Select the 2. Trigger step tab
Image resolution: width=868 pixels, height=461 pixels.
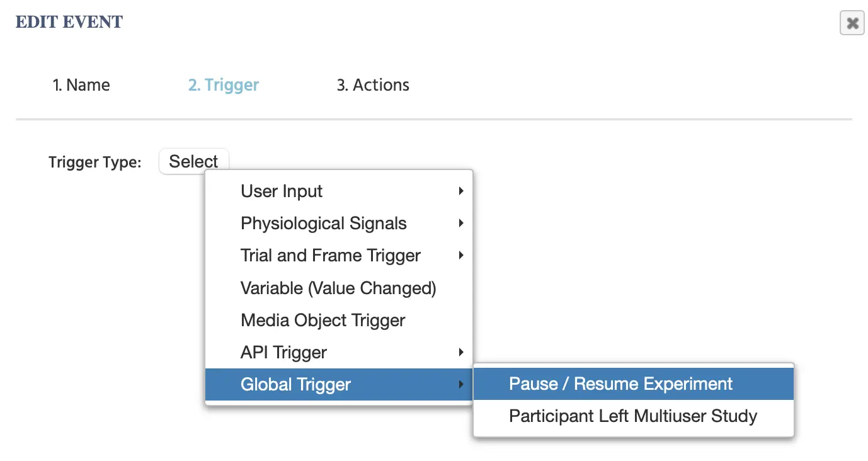tap(224, 85)
